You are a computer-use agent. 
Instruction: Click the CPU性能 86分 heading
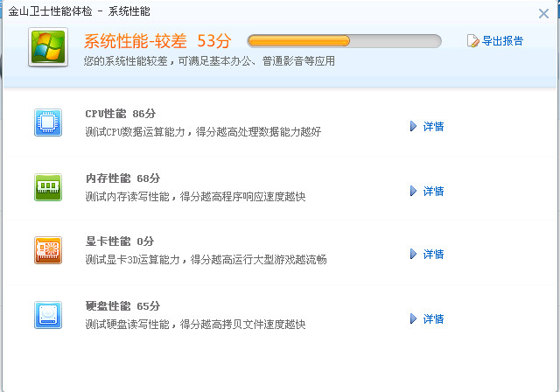point(121,114)
